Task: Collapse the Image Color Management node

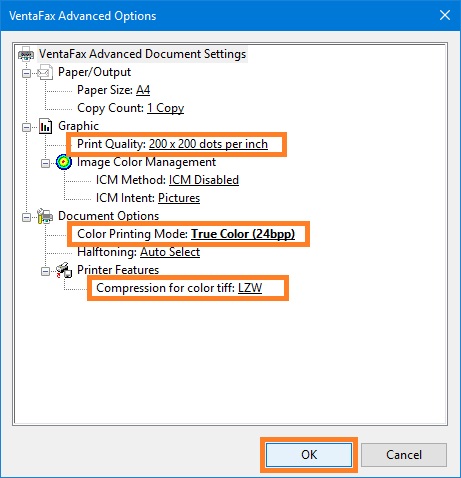Action: (x=45, y=163)
